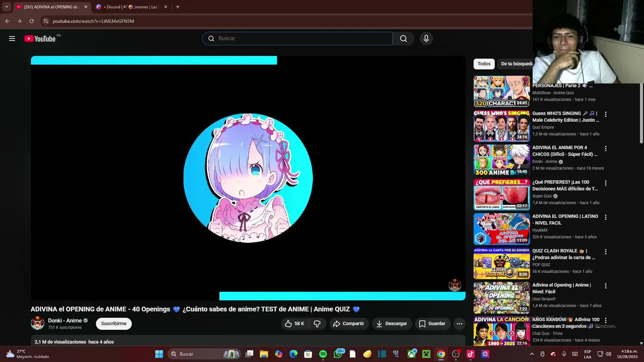The height and width of the screenshot is (362, 644).
Task: Open ¿Qué prefieres? video thumbnail
Action: pos(502,195)
